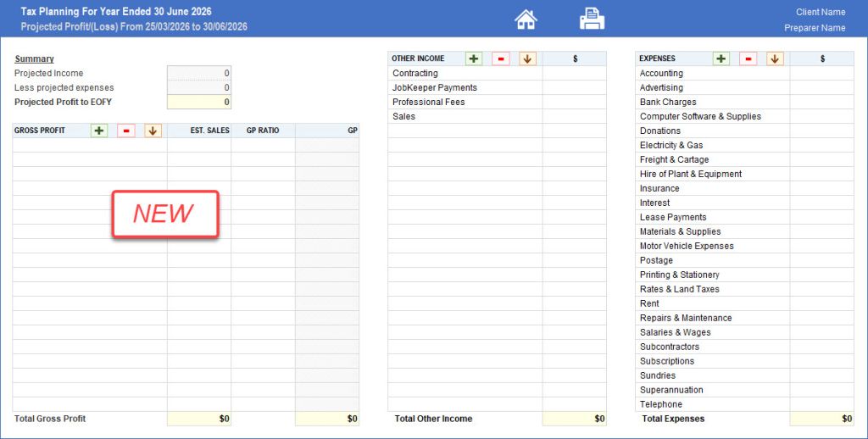This screenshot has width=868, height=439.
Task: Select the Client Name field
Action: click(x=820, y=12)
